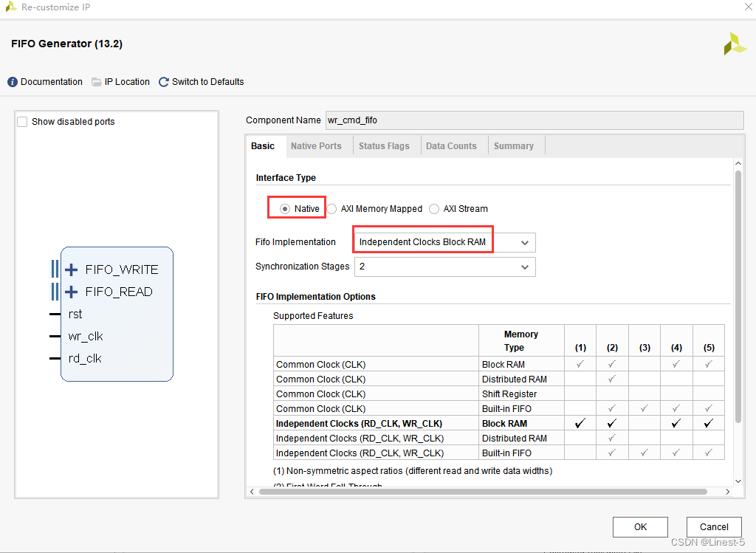Close the Re-customize IP dialog

coord(743,7)
